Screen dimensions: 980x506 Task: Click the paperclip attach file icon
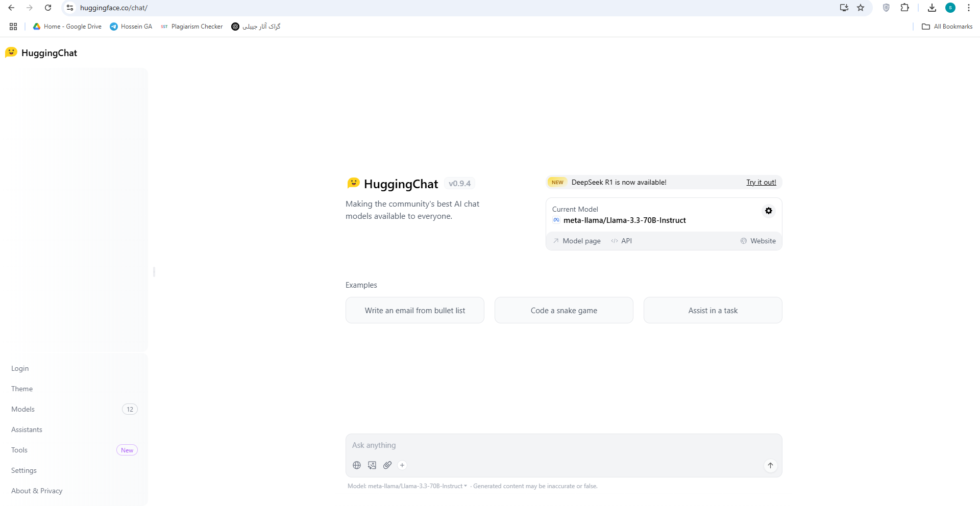(387, 465)
